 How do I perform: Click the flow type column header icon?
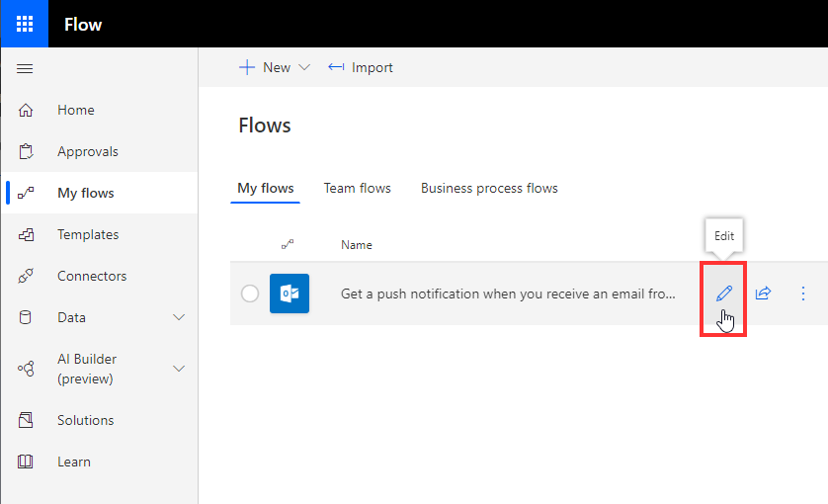(288, 245)
